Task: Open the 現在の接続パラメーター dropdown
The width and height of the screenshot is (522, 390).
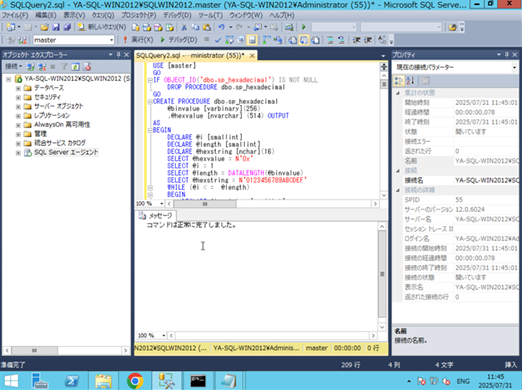Action: click(514, 67)
